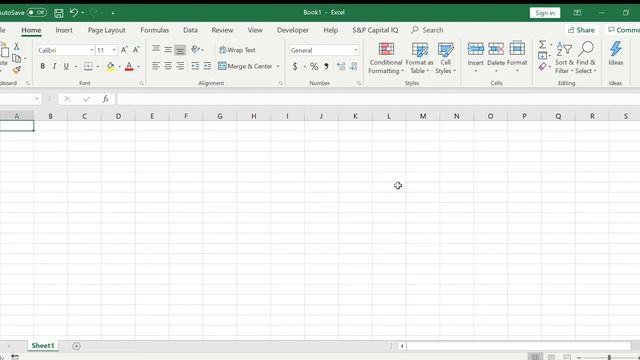Click the Borders icon
Image resolution: width=640 pixels, height=360 pixels.
(88, 66)
